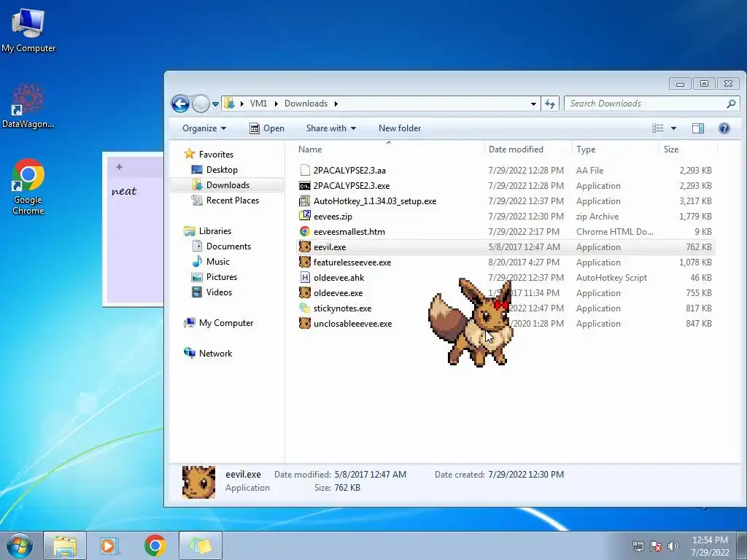The width and height of the screenshot is (747, 560).
Task: Sort by Date modified column
Action: 516,149
